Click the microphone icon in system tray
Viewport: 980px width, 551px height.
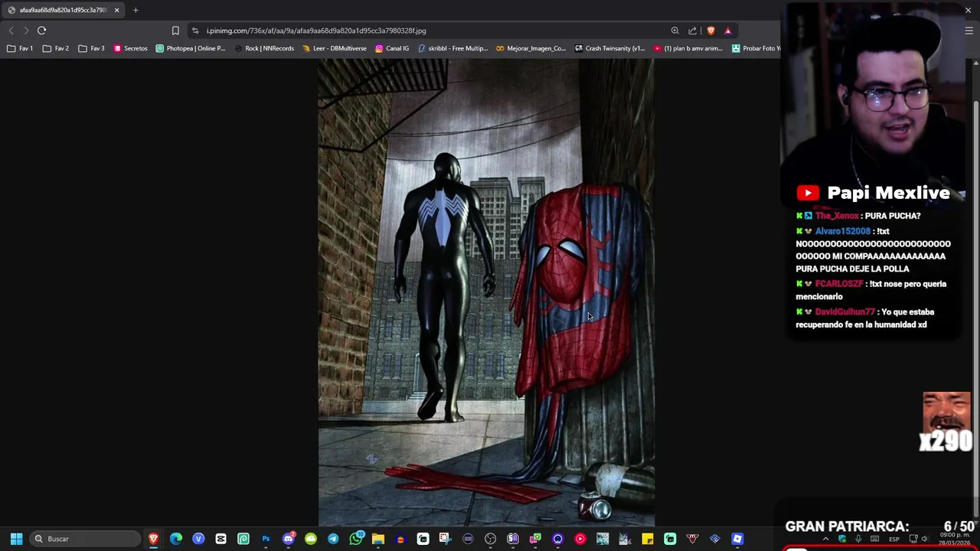pos(858,539)
